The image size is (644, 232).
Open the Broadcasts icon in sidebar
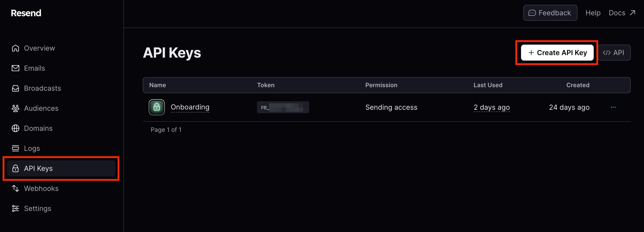tap(15, 88)
